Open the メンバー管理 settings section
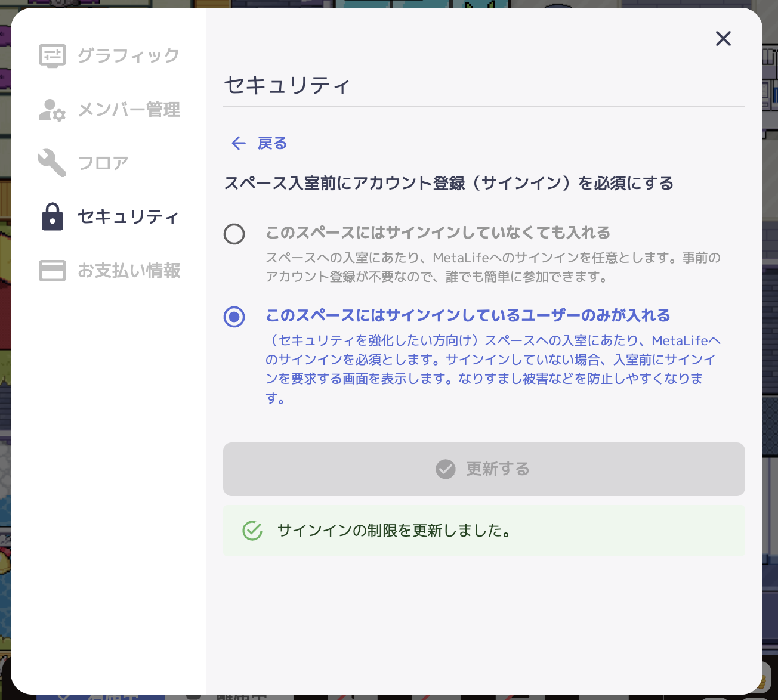 (129, 110)
